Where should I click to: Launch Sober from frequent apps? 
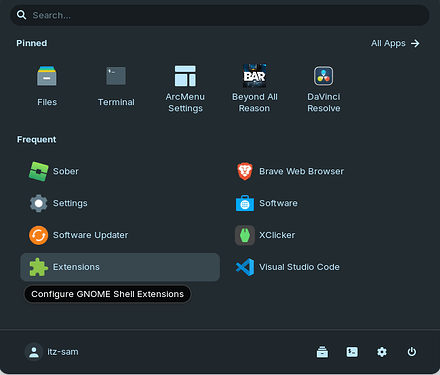pyautogui.click(x=120, y=171)
